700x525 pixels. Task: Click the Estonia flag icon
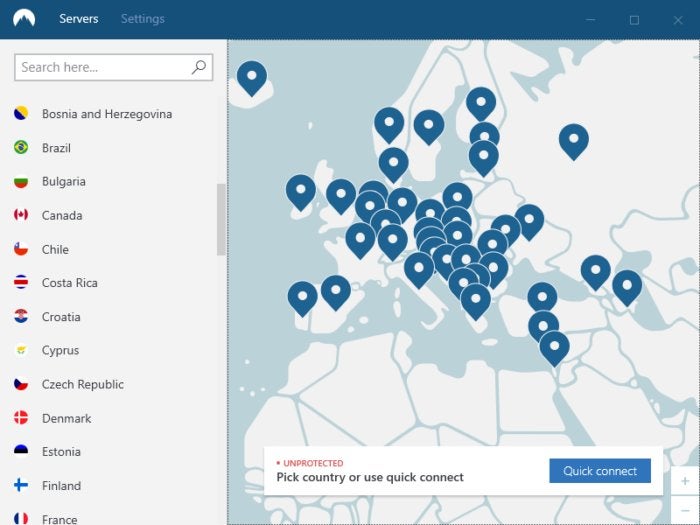(21, 451)
